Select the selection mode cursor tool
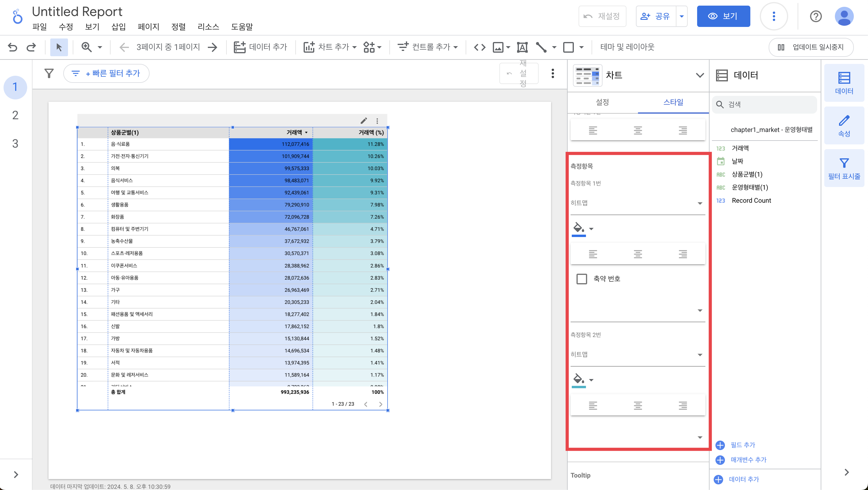The height and width of the screenshot is (490, 868). (x=59, y=47)
